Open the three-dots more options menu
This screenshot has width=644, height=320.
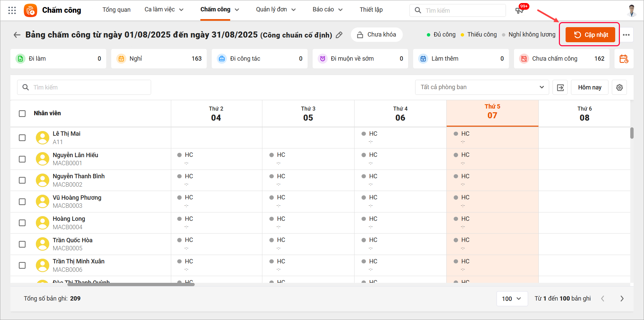coord(626,35)
